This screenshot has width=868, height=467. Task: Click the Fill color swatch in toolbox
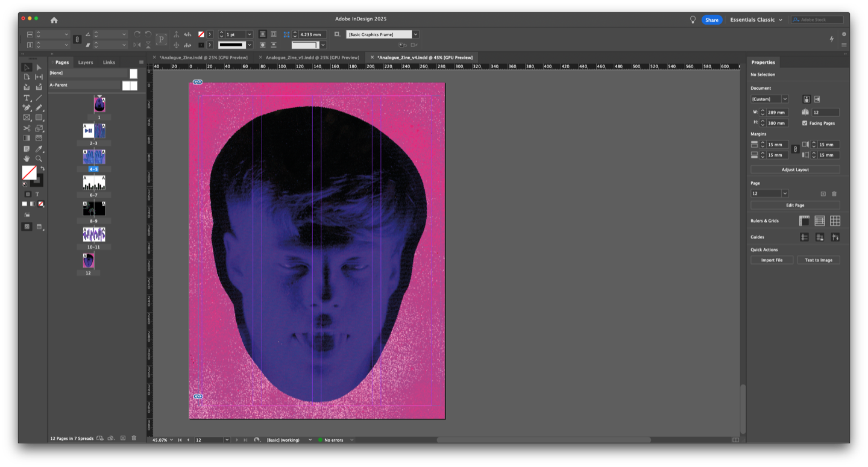pos(28,173)
